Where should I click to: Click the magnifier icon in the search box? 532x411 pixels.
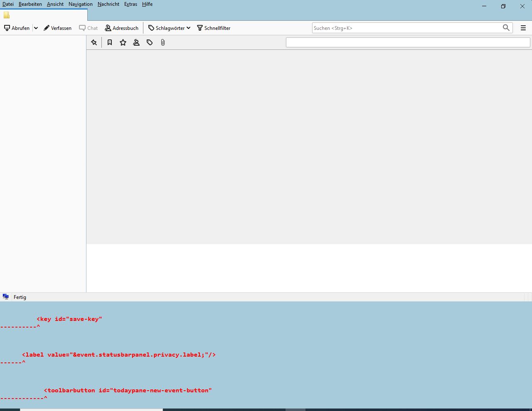point(506,28)
